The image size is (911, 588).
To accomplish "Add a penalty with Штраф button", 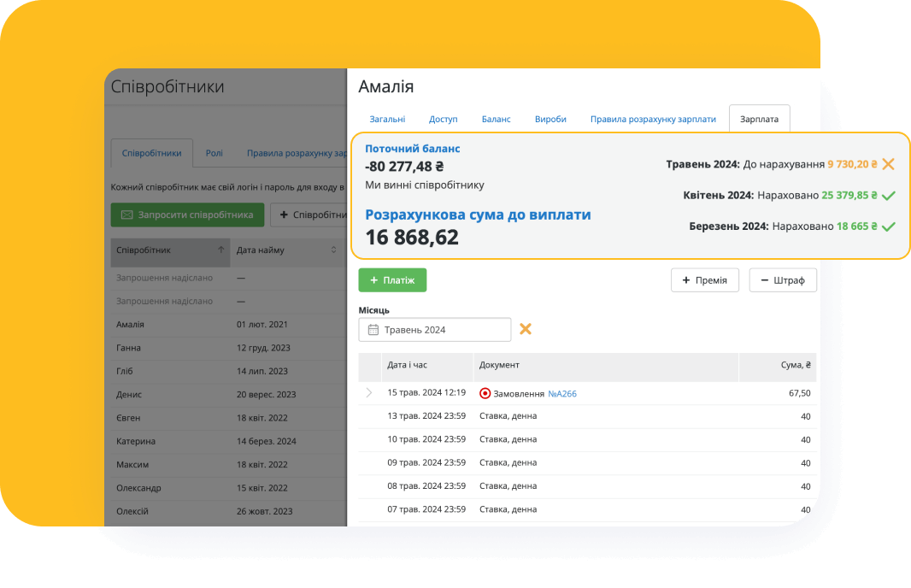I will [782, 280].
